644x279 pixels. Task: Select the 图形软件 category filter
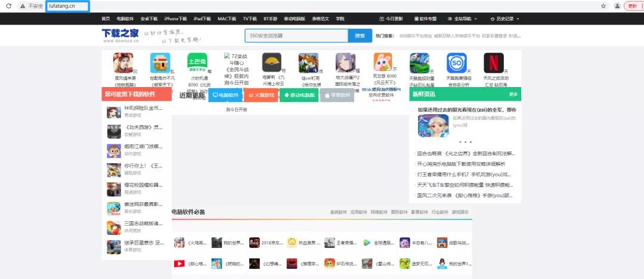(x=399, y=212)
